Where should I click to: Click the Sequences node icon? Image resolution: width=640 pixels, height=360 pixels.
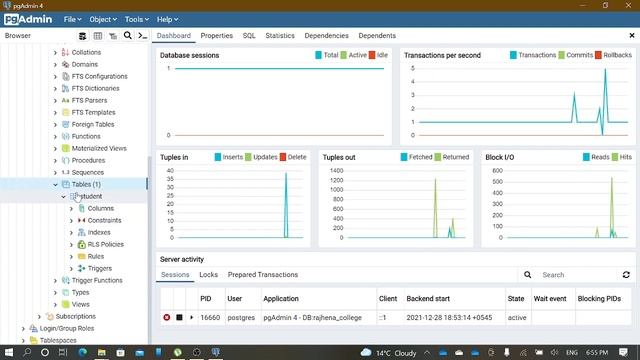click(65, 172)
